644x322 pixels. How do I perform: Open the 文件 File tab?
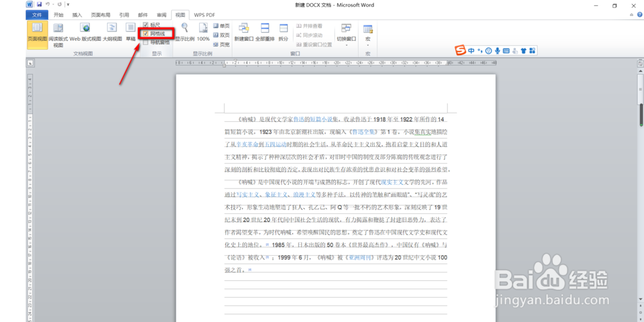point(37,15)
